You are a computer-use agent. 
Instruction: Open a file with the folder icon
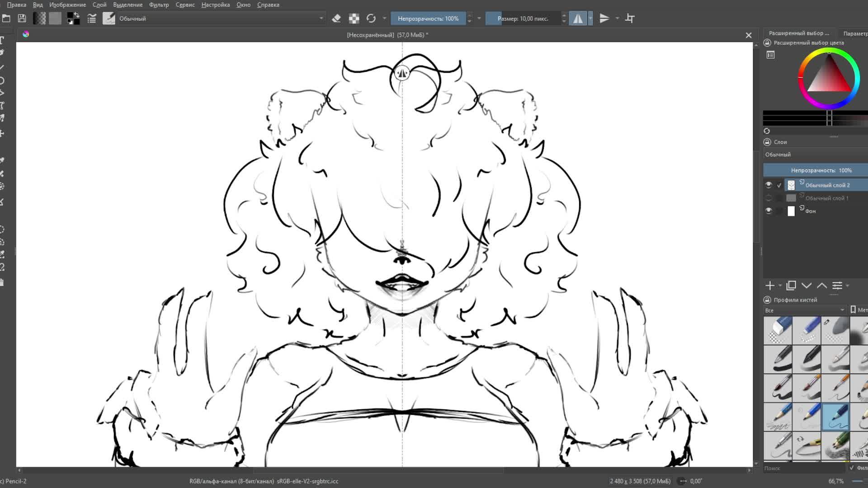point(6,19)
